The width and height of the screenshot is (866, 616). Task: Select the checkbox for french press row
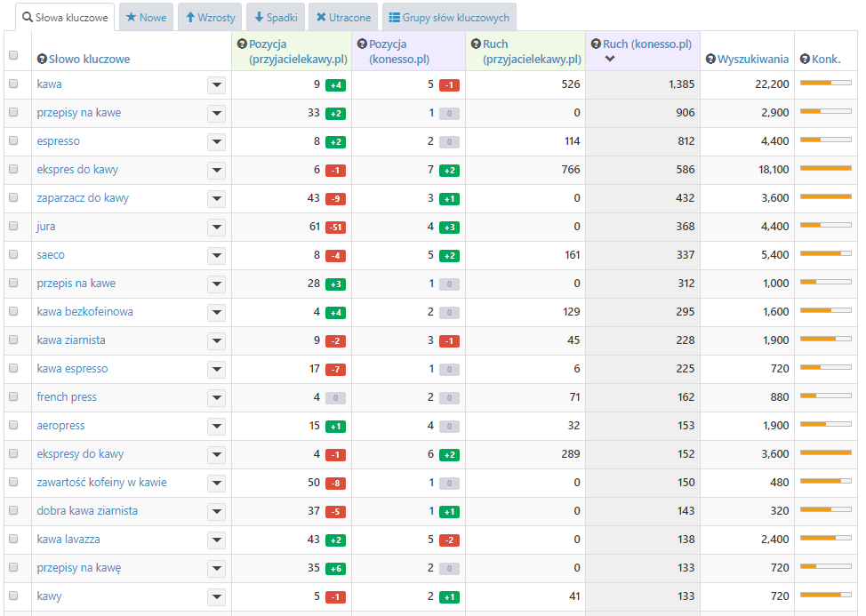(x=13, y=397)
